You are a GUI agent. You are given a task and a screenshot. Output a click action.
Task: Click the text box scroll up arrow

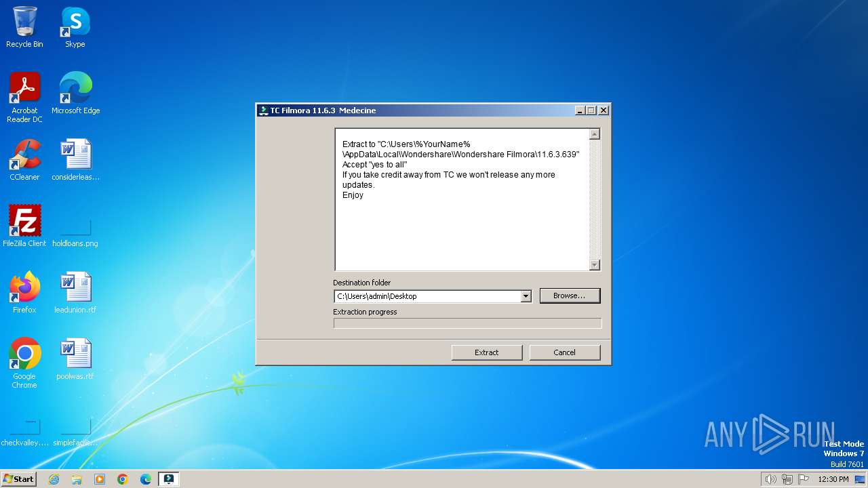pos(595,134)
